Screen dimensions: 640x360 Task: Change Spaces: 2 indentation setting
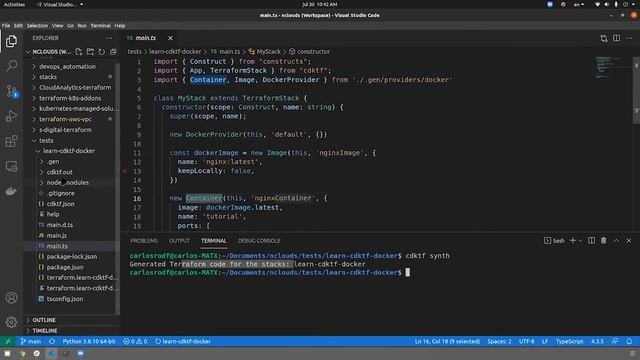point(499,341)
